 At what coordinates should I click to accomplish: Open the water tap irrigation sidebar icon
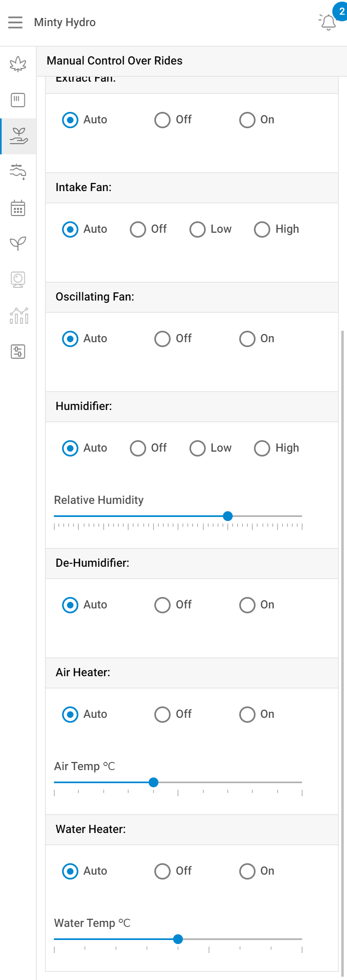click(18, 172)
